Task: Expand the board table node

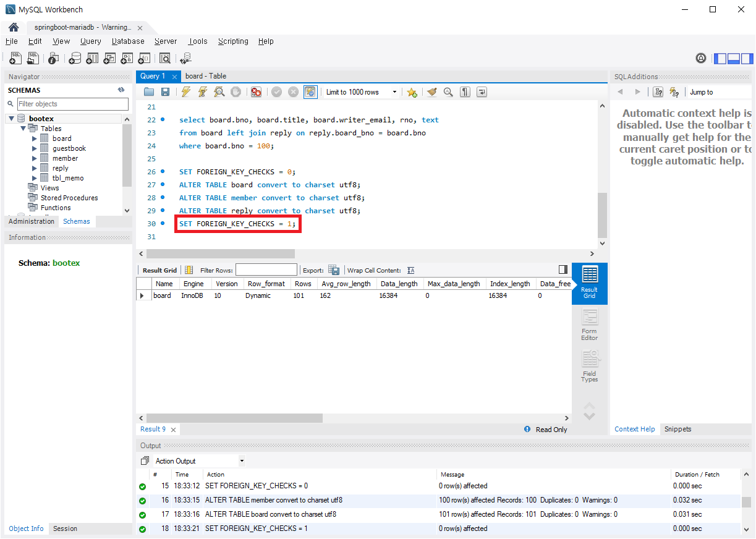Action: [35, 138]
